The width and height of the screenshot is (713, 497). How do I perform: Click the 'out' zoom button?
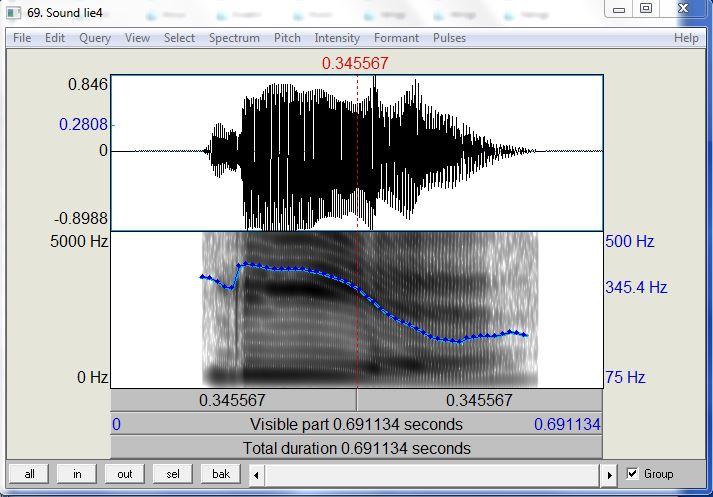coord(125,474)
